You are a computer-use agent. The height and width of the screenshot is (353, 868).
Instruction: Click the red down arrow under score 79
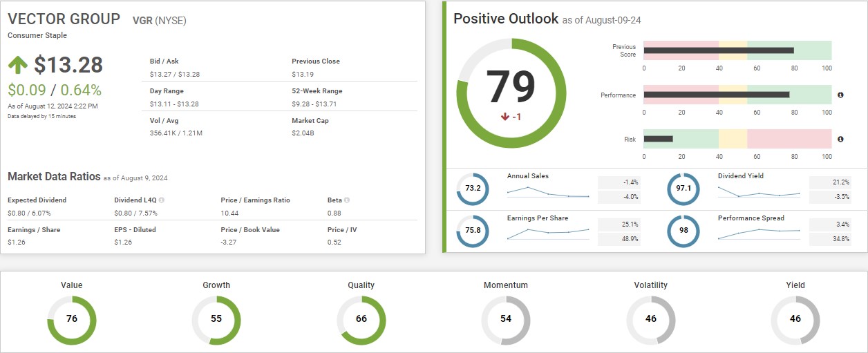[504, 117]
